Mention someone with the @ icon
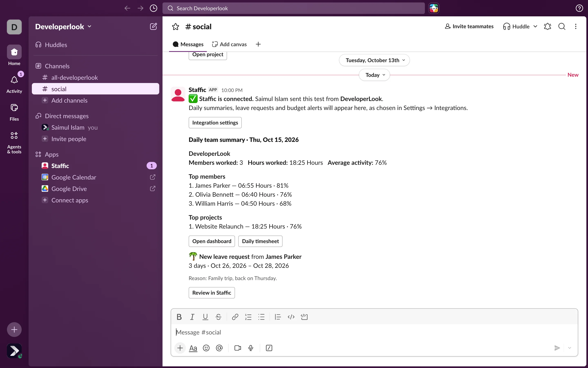Viewport: 588px width, 368px height. click(x=219, y=348)
